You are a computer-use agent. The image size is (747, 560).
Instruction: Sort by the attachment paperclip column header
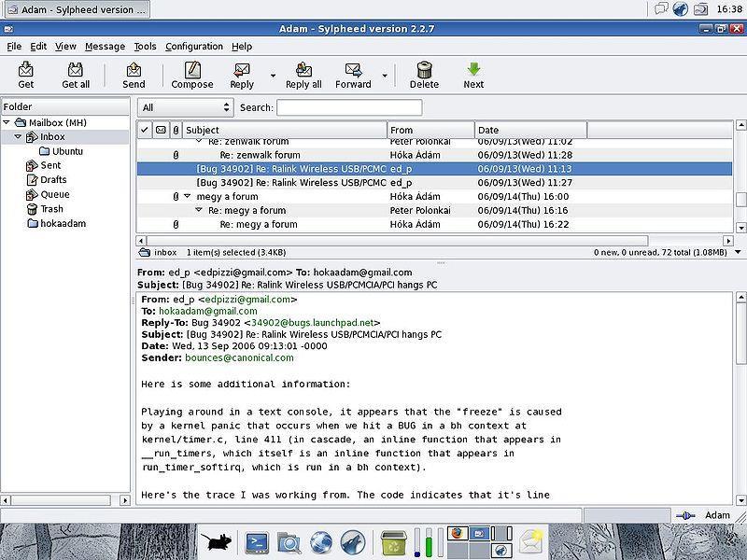[176, 130]
